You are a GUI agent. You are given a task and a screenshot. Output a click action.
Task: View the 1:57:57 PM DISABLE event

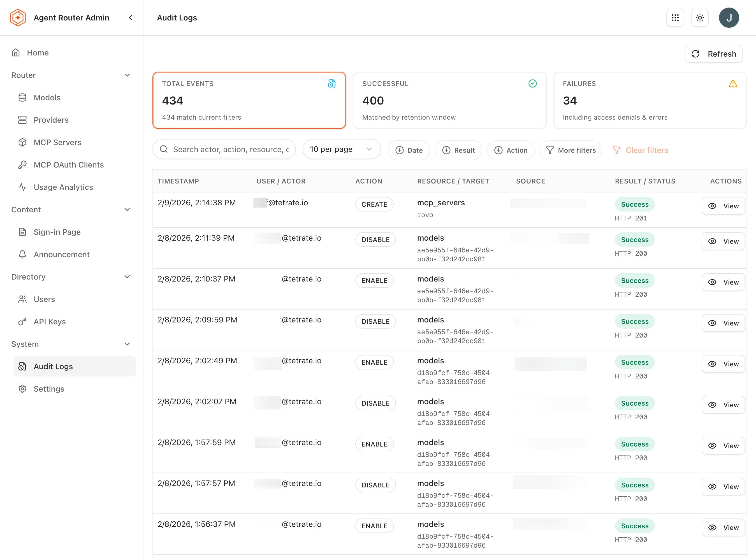point(723,486)
